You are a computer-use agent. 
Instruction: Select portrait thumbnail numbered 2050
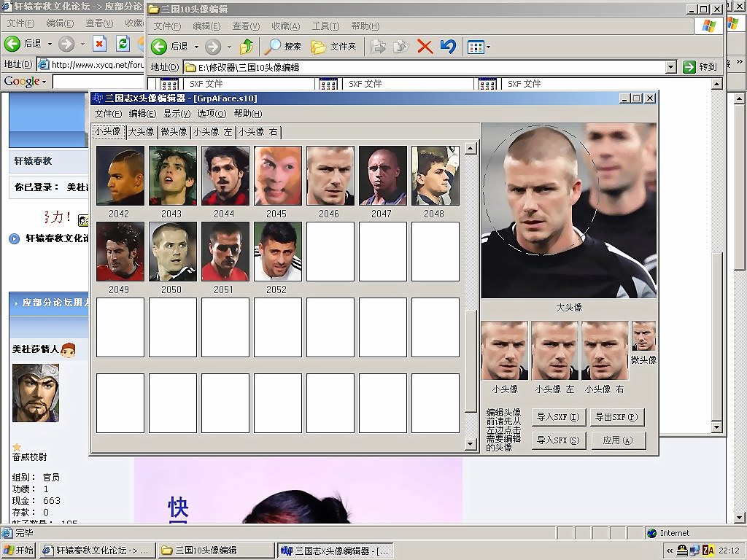click(172, 252)
